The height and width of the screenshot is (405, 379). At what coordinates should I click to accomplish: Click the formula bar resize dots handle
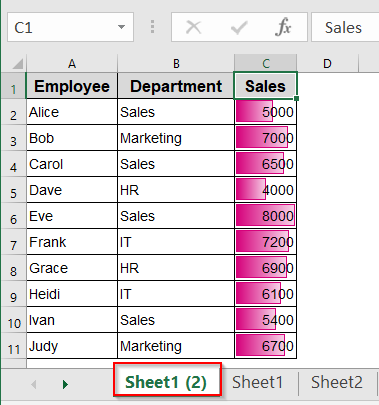[152, 27]
